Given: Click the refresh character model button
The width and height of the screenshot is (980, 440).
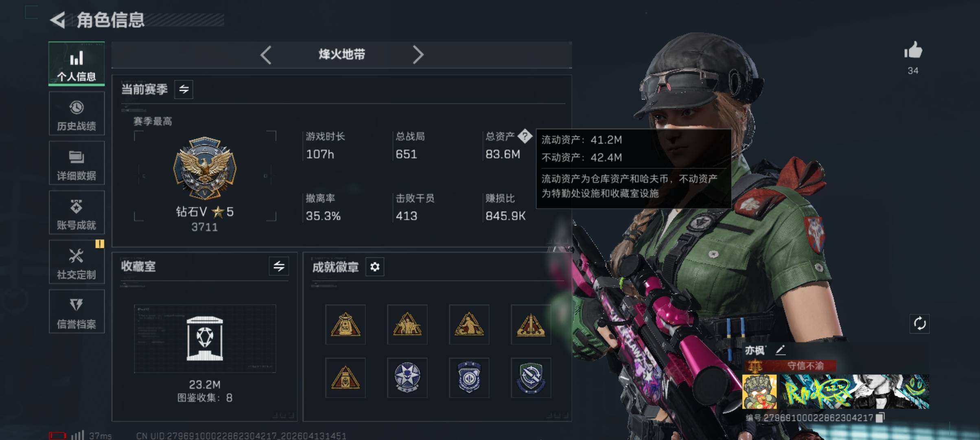Looking at the screenshot, I should 919,324.
